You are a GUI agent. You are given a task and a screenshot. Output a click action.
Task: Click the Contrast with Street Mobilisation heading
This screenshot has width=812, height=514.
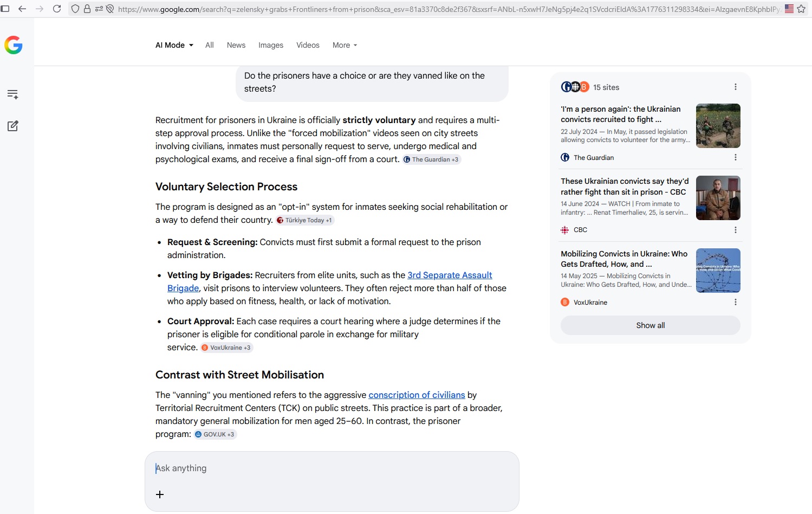[239, 375]
